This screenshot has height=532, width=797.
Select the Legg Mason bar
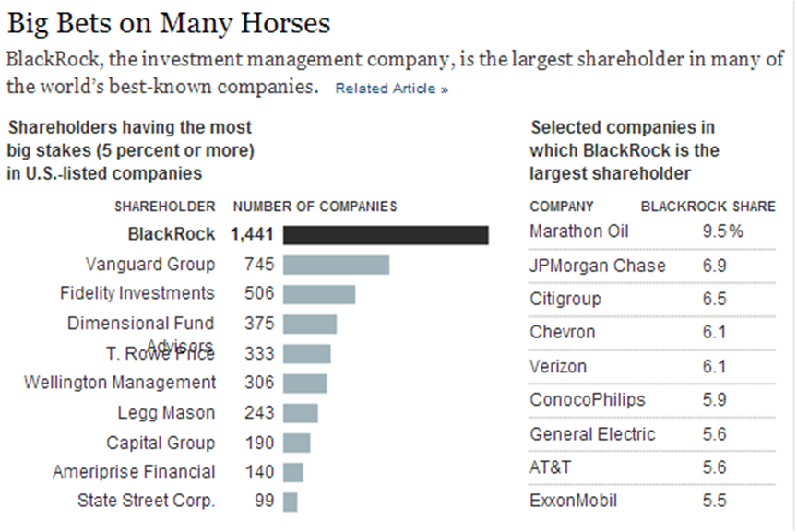(301, 412)
